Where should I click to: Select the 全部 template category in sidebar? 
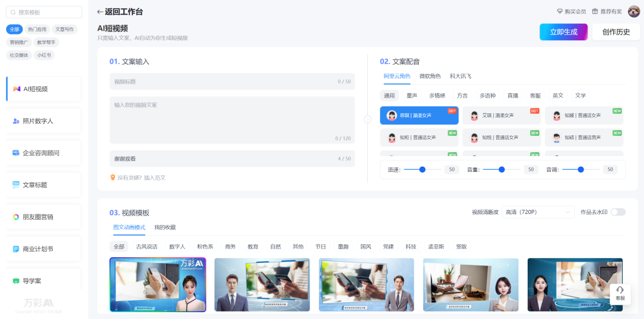point(14,29)
